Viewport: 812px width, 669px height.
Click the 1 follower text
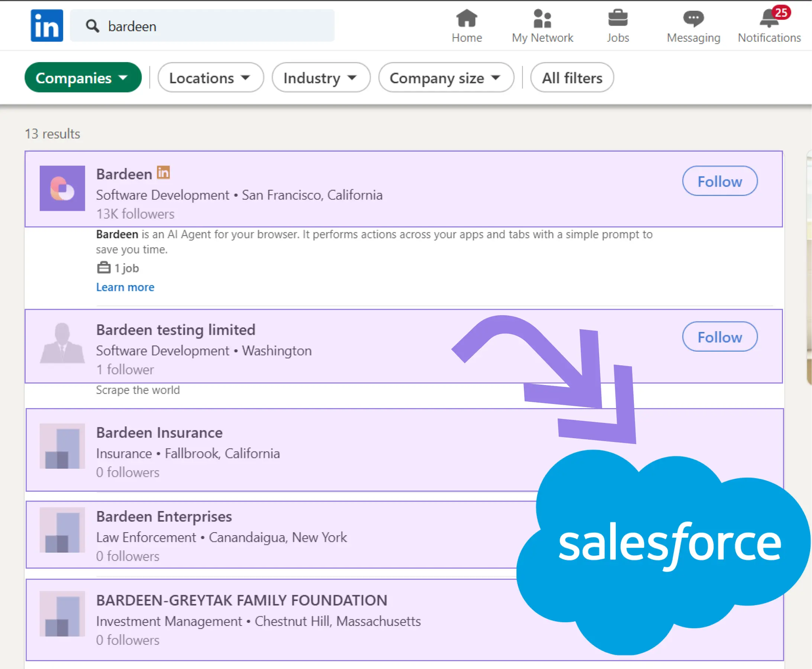coord(125,369)
